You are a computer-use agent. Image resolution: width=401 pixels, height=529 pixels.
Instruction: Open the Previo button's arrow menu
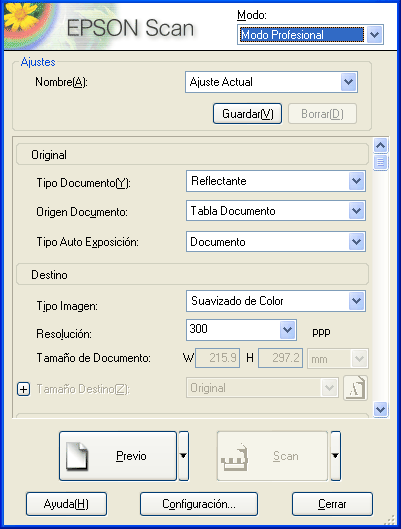[x=183, y=456]
